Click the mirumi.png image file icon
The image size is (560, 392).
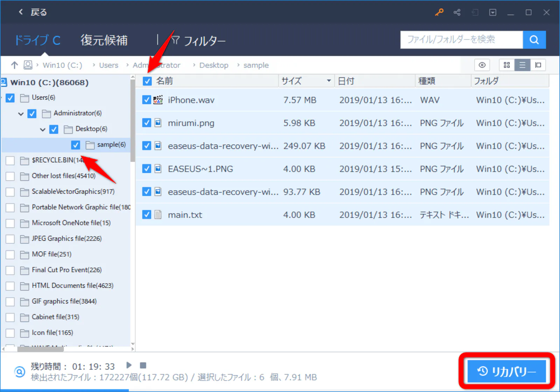[158, 123]
